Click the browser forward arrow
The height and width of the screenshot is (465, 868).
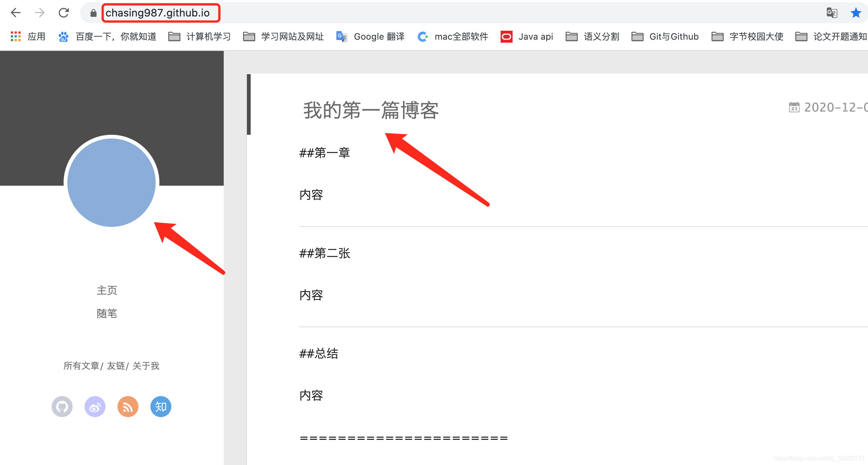click(x=40, y=13)
